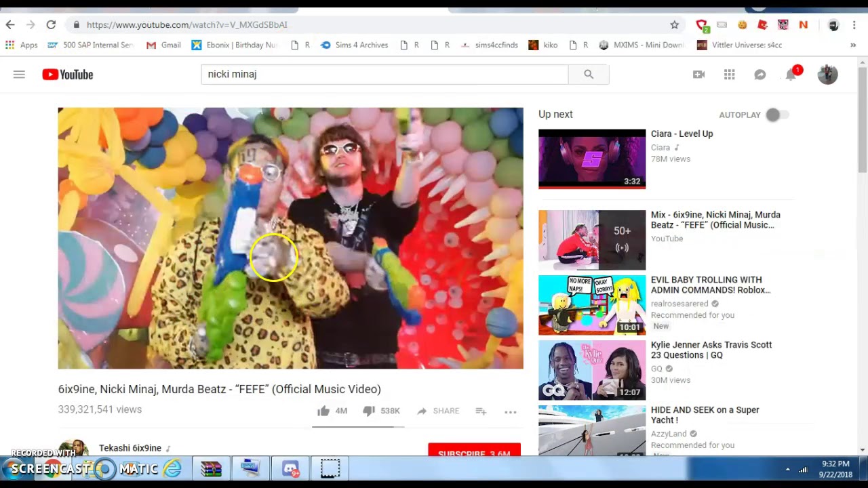Show more bookmarks with the chevron
This screenshot has height=488, width=868.
852,45
